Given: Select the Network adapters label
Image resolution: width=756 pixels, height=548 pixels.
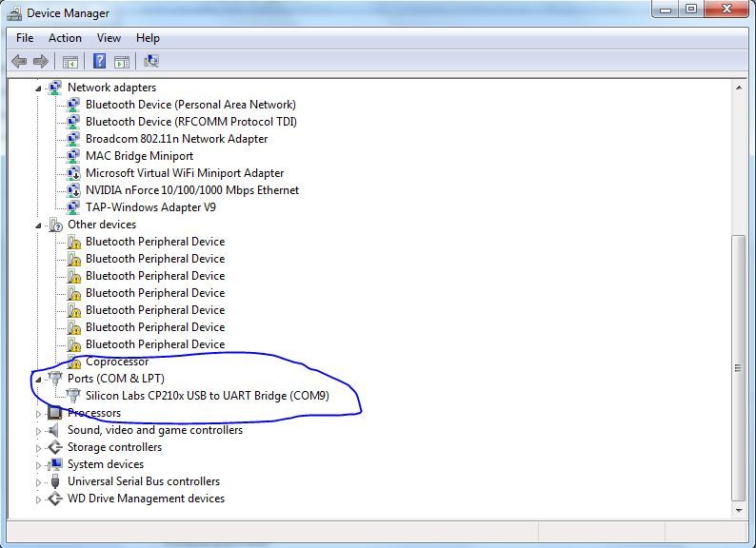Looking at the screenshot, I should [111, 88].
